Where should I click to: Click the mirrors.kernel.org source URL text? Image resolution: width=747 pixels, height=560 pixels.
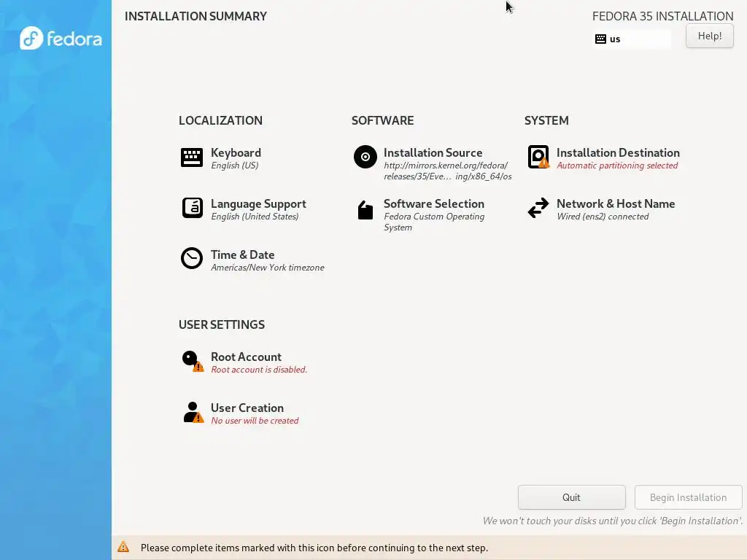pyautogui.click(x=447, y=171)
